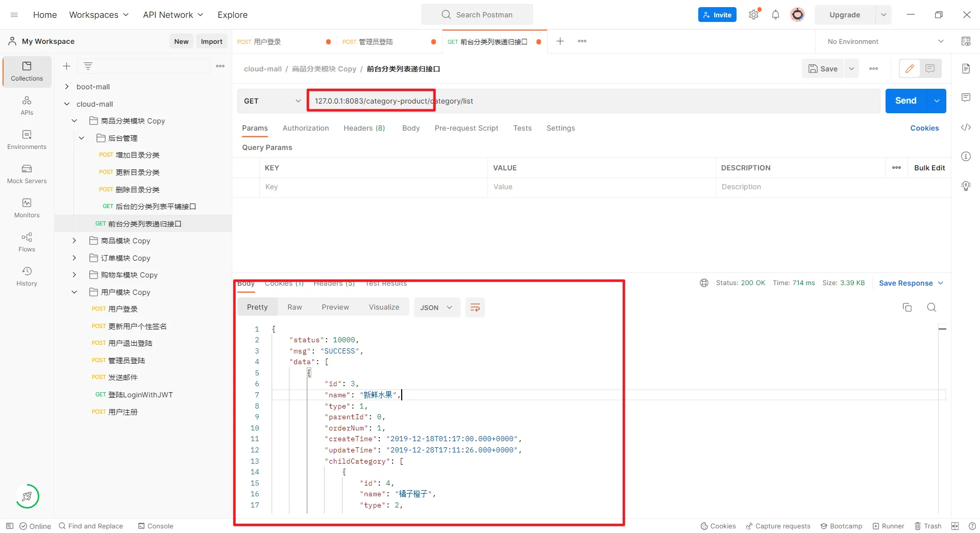Image resolution: width=980 pixels, height=533 pixels.
Task: Toggle the word wrap lines icon
Action: (x=475, y=308)
